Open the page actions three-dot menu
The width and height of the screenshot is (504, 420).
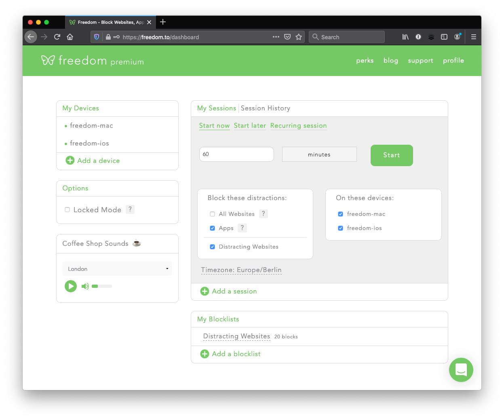(276, 37)
